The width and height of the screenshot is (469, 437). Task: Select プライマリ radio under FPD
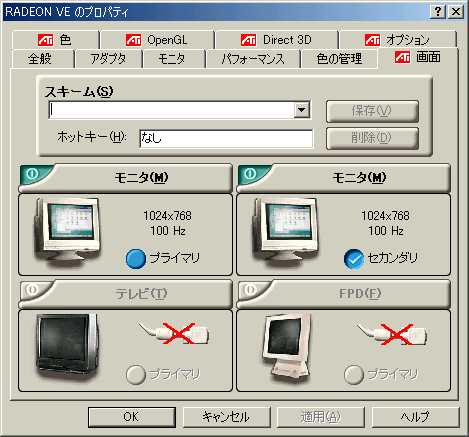point(353,375)
